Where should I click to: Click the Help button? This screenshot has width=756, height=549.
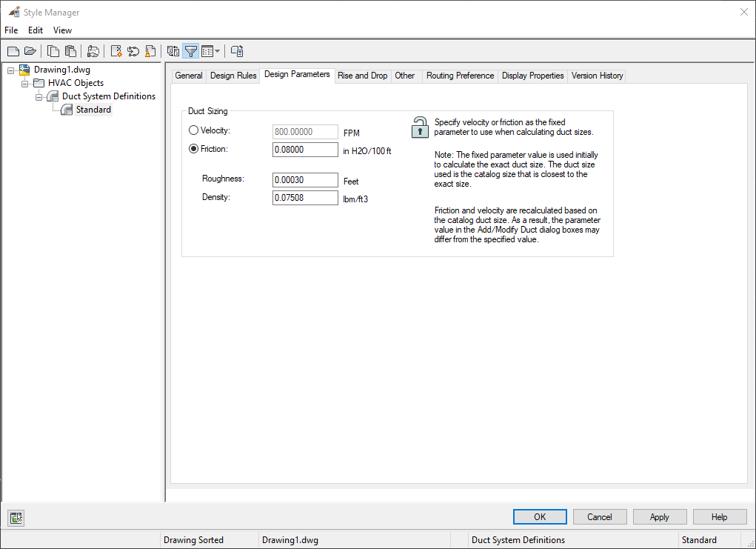coord(720,516)
